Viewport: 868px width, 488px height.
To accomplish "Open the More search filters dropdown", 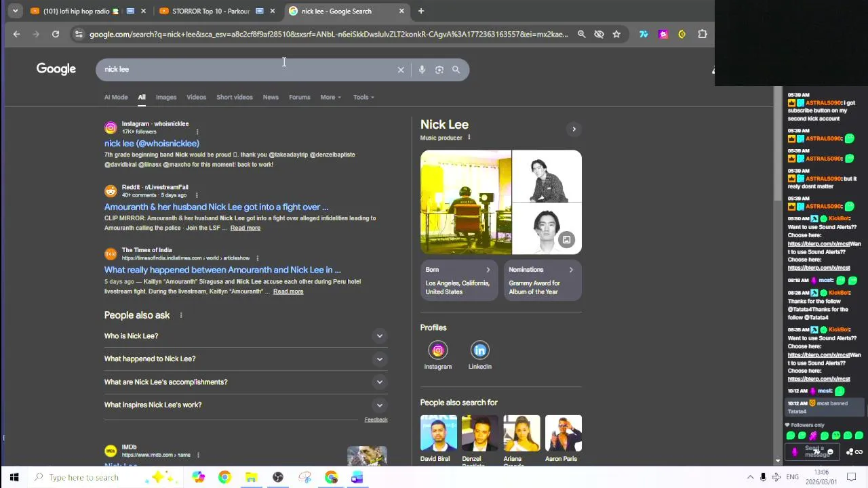I will (330, 97).
